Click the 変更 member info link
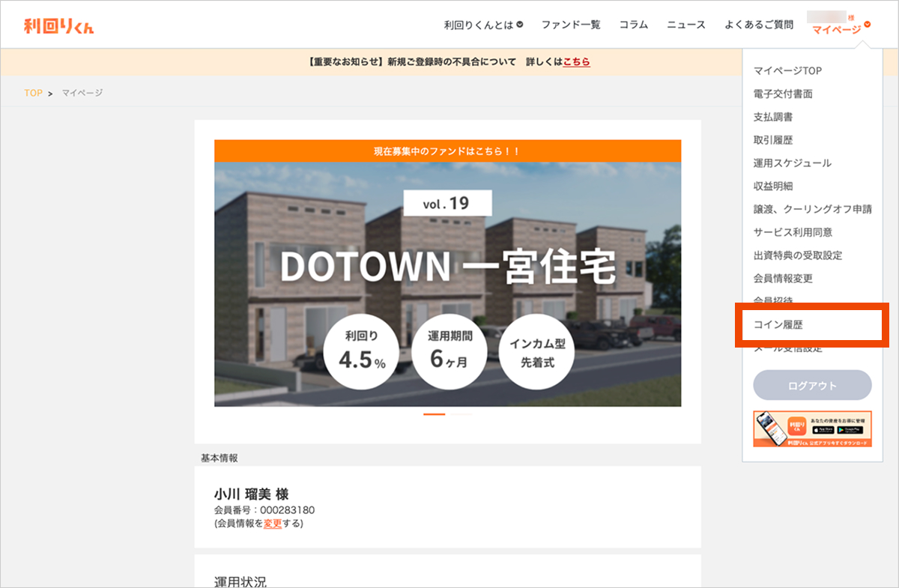899x588 pixels. coord(273,524)
